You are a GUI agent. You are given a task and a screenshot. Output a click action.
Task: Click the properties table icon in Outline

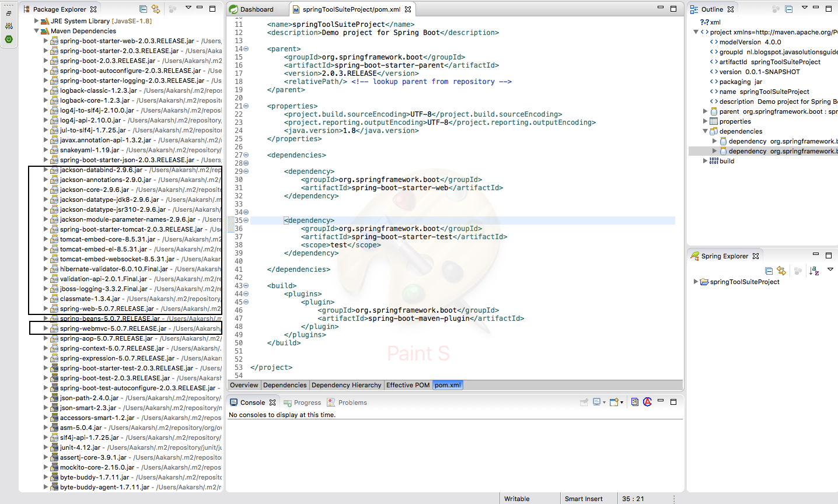[x=714, y=121]
